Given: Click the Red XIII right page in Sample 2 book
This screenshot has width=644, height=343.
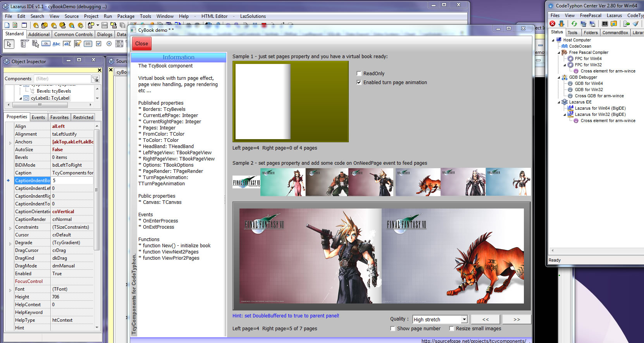Looking at the screenshot, I should click(453, 256).
